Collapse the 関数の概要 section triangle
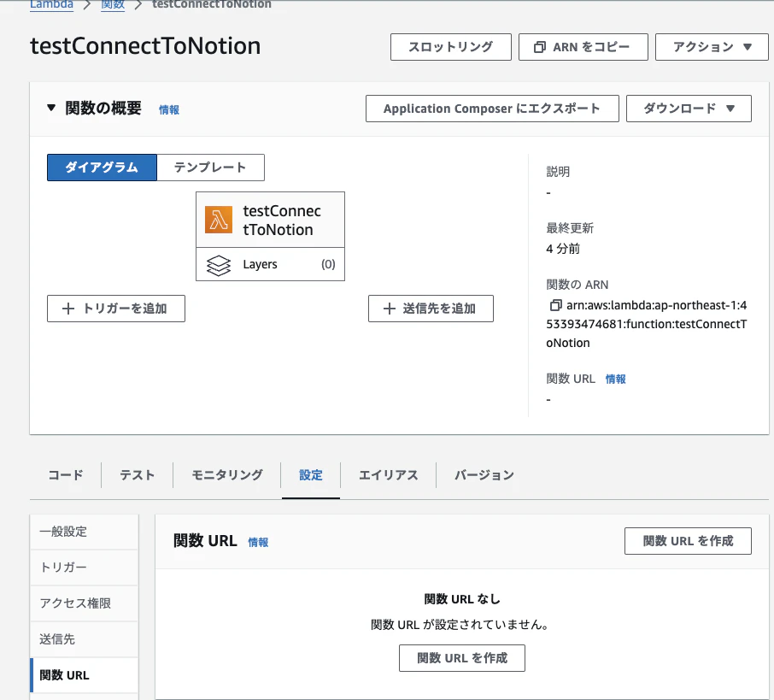The image size is (774, 700). pos(51,108)
